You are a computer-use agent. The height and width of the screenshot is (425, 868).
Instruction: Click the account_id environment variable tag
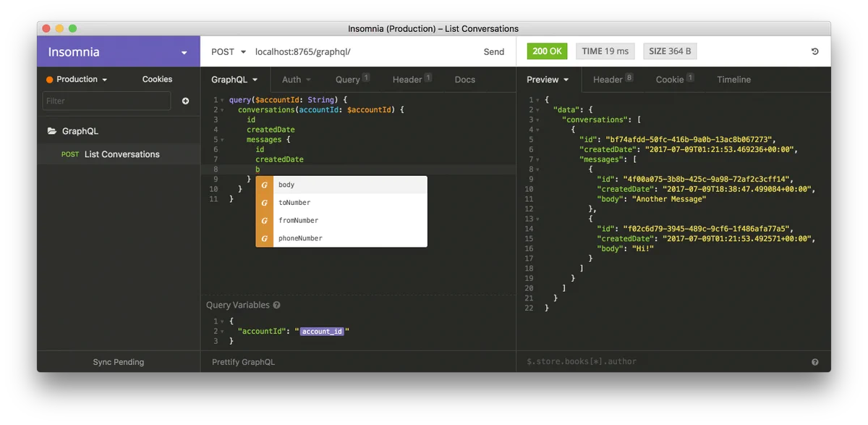click(x=322, y=332)
